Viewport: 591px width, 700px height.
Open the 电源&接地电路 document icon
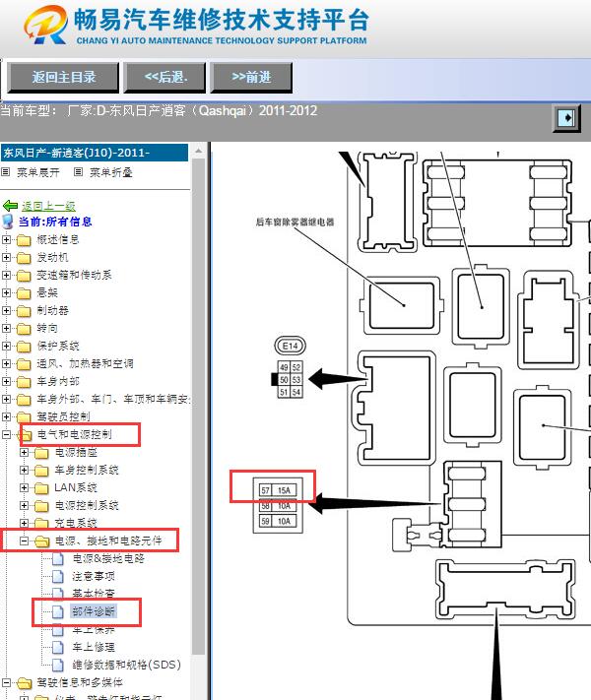click(58, 559)
